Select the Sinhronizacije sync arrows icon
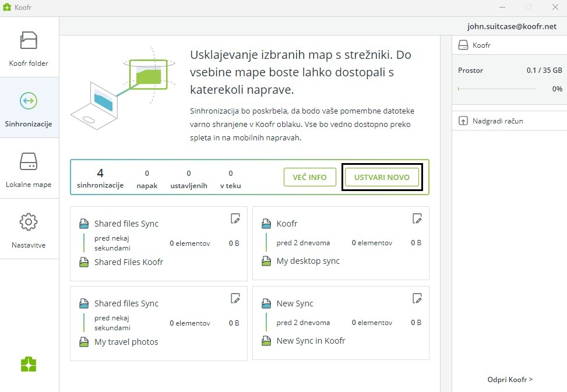 click(29, 100)
